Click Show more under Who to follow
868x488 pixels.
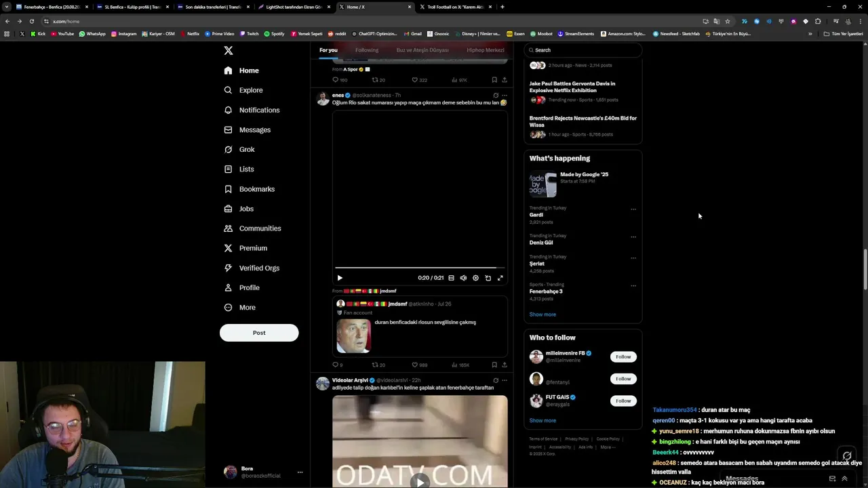click(x=542, y=420)
